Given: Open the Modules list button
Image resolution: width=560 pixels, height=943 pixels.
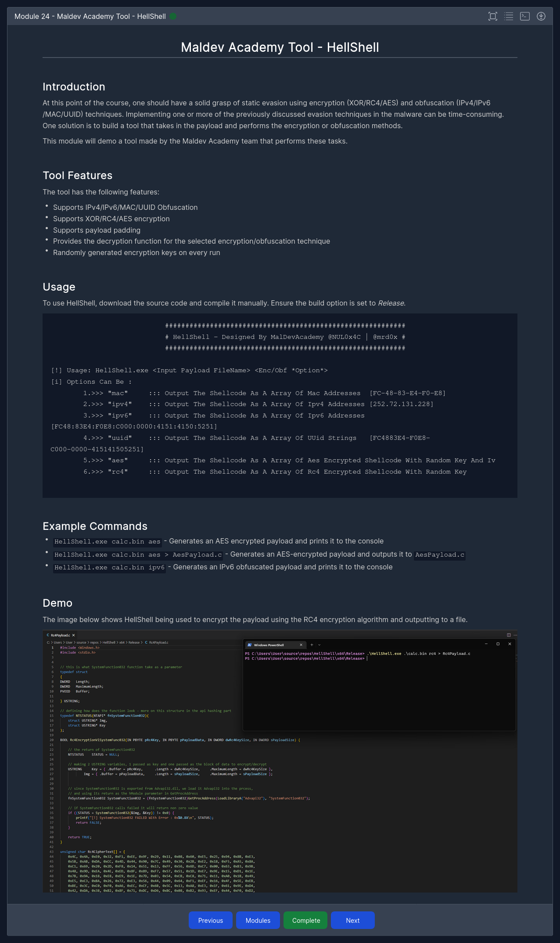Looking at the screenshot, I should 258,920.
